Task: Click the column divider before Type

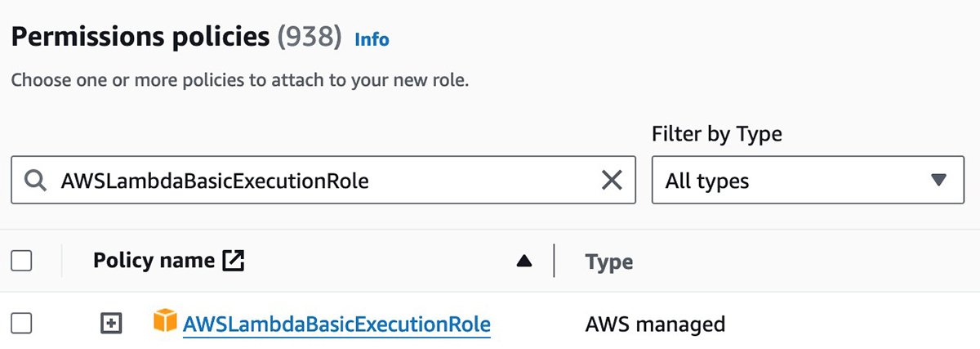Action: coord(555,262)
